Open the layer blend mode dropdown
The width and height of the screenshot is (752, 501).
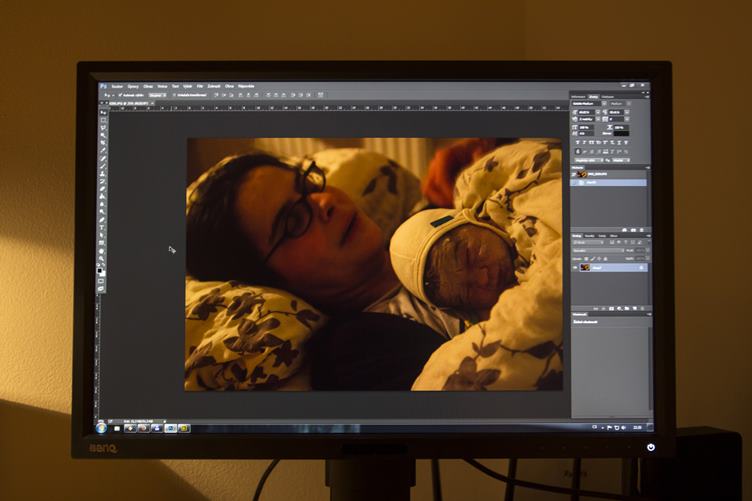598,250
